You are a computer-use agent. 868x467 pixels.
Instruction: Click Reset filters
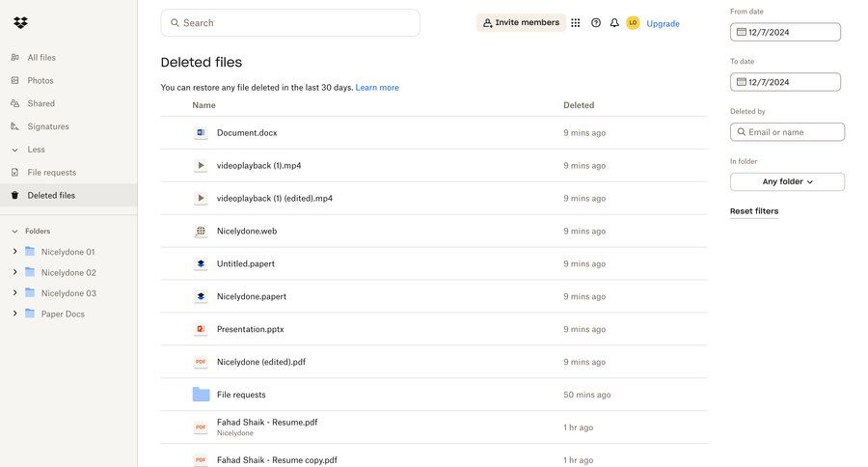coord(754,211)
